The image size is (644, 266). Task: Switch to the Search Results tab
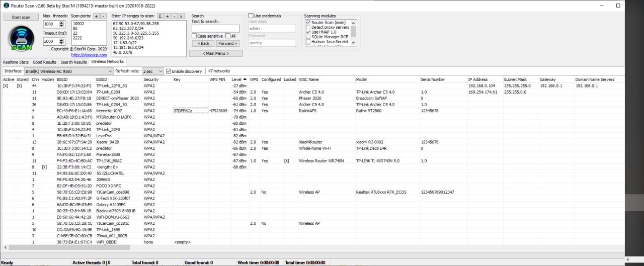pyautogui.click(x=73, y=62)
